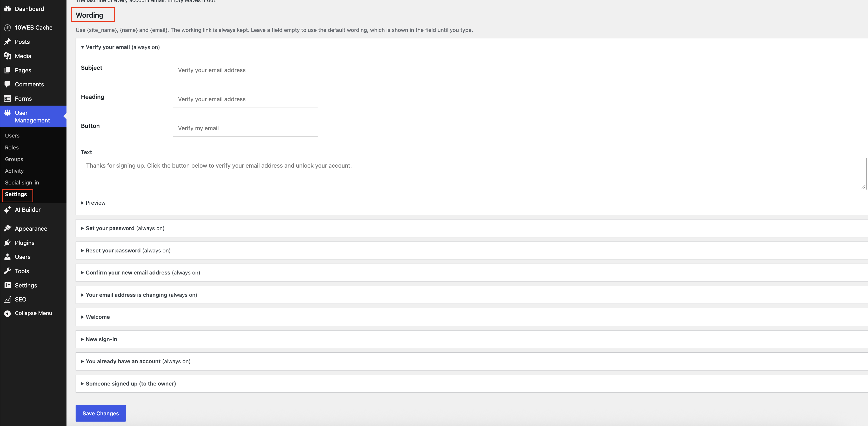Screen dimensions: 868x426
Task: Open the Plugins menu label
Action: coord(25,243)
